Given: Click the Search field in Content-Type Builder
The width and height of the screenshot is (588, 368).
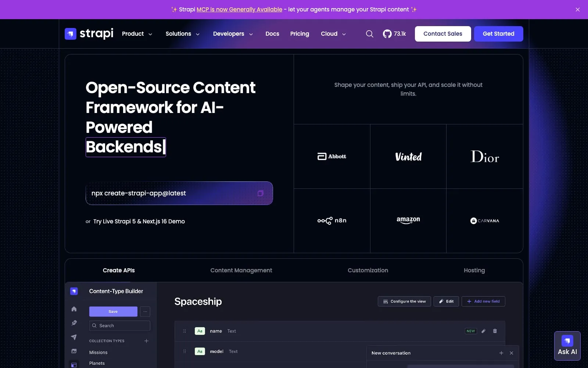Looking at the screenshot, I should pos(120,326).
